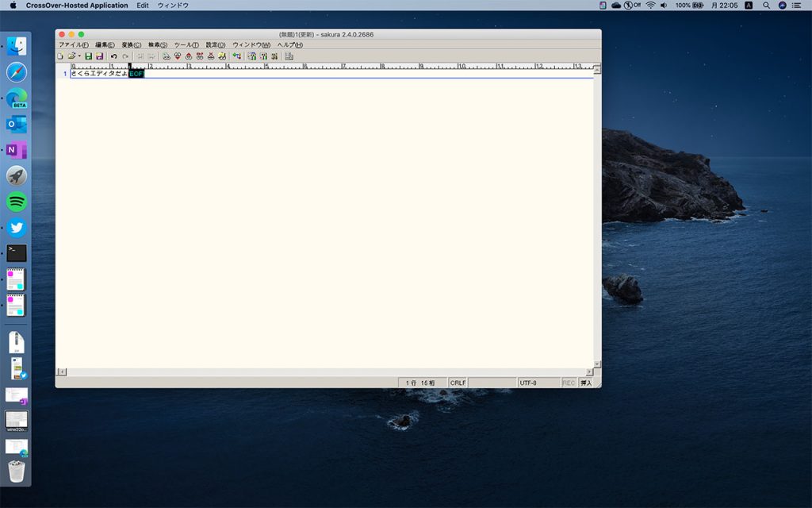Image resolution: width=812 pixels, height=508 pixels.
Task: Click the Replace toolbar icon
Action: point(200,56)
